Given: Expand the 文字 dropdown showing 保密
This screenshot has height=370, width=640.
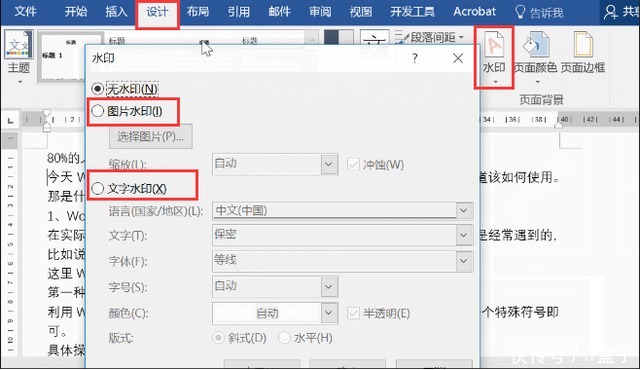Looking at the screenshot, I should point(464,235).
